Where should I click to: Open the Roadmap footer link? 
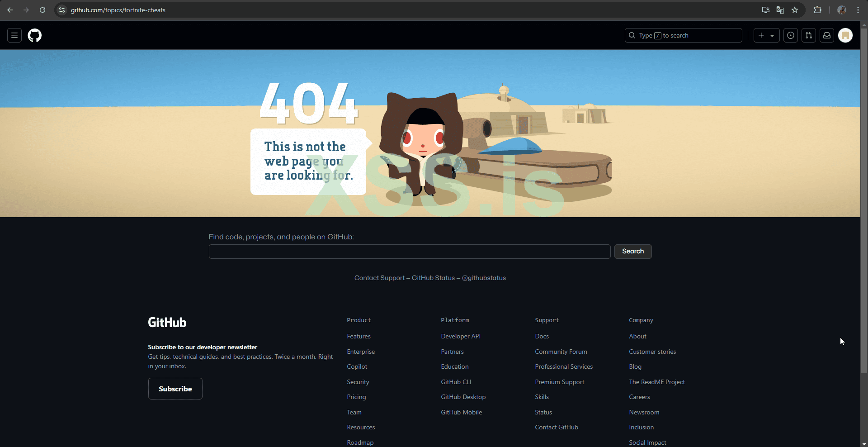point(360,442)
